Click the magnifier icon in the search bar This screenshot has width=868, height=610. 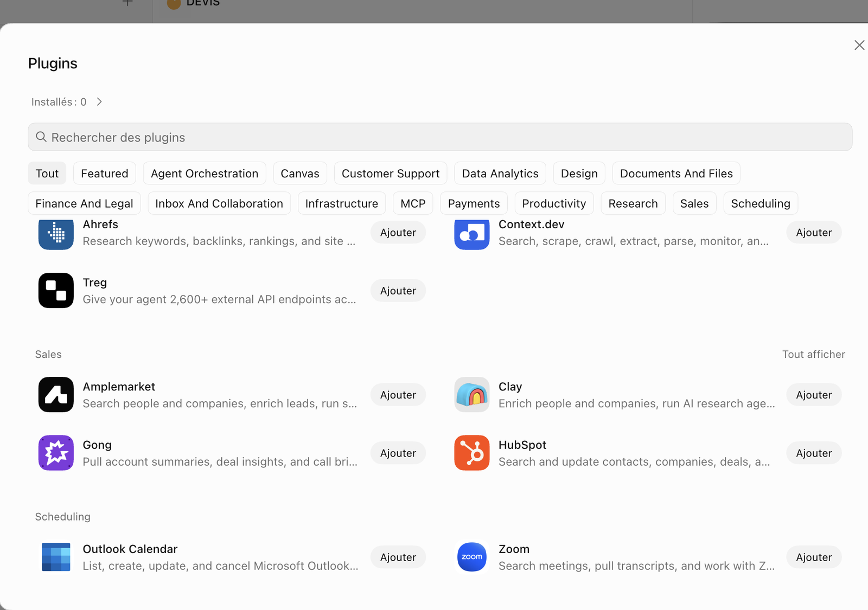41,137
